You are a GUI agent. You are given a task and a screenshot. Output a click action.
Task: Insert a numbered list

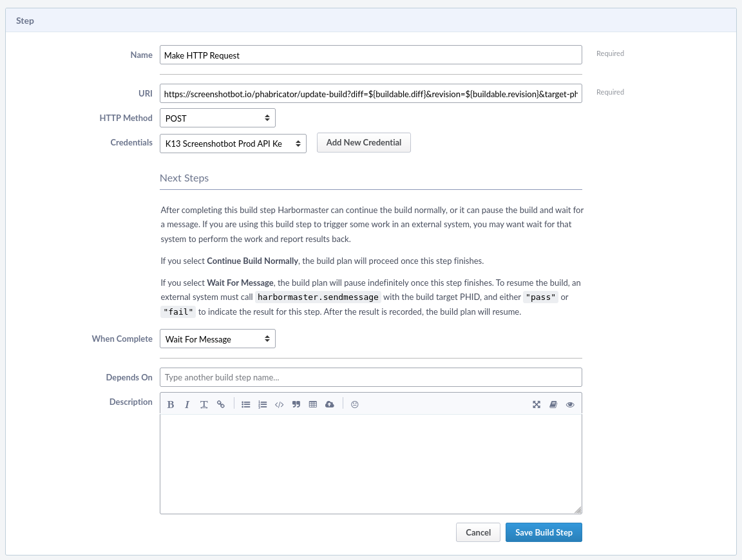coord(262,404)
